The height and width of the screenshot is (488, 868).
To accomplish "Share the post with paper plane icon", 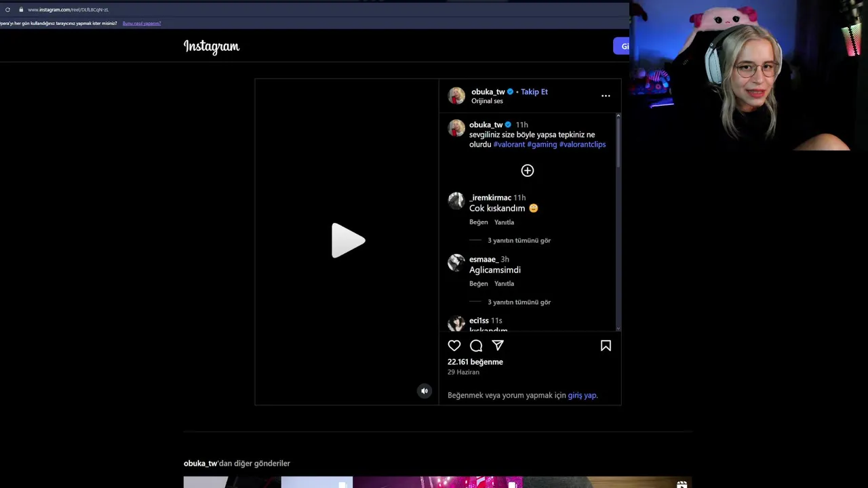I will 498,346.
